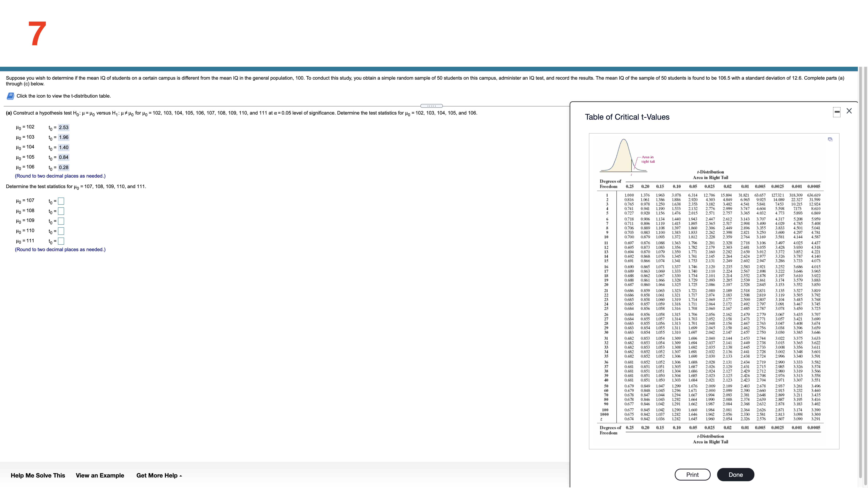Click the 'Click the icon to view' link text
This screenshot has height=488, width=868.
coord(64,96)
